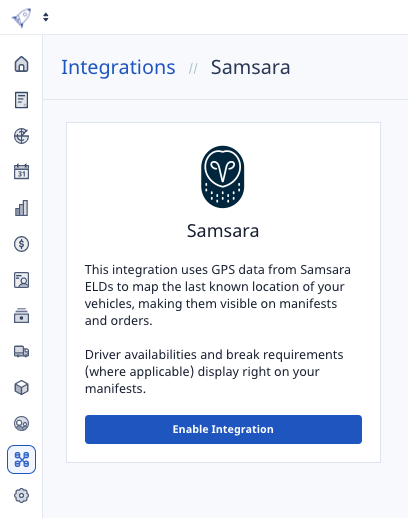
Task: Click the Samsara owl logo image
Action: (223, 177)
